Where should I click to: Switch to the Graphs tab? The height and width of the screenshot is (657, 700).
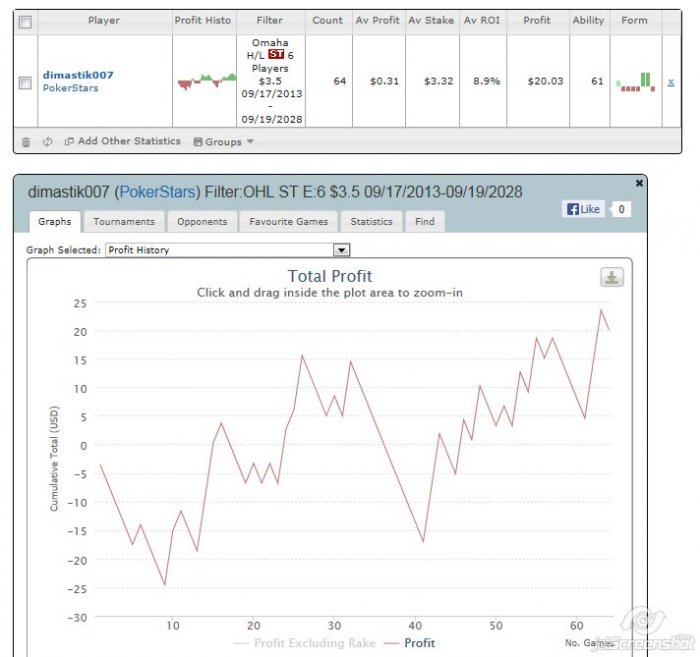click(x=54, y=222)
